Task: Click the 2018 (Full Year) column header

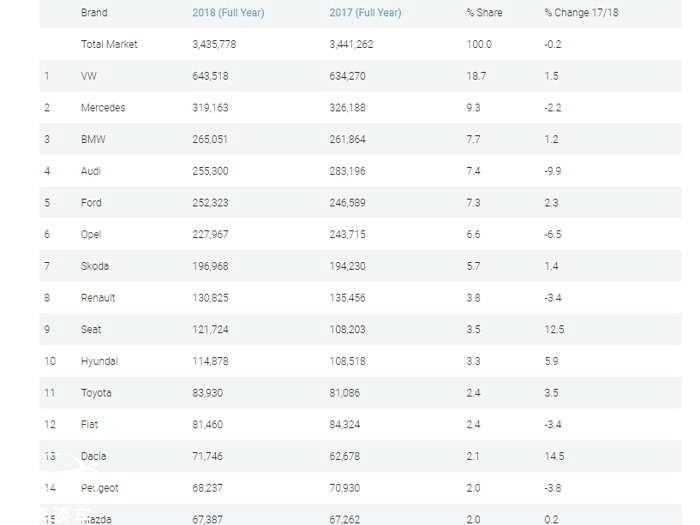Action: [228, 13]
